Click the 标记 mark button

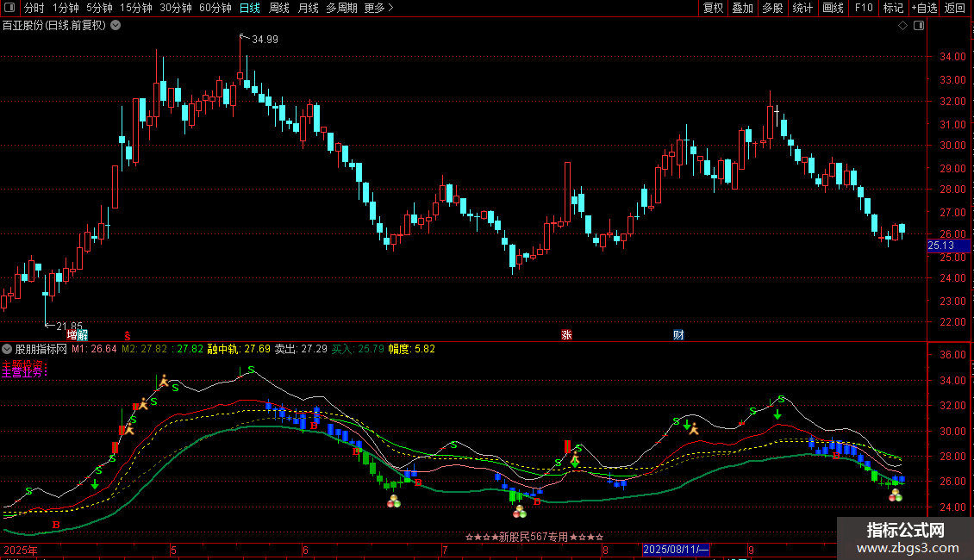click(893, 8)
